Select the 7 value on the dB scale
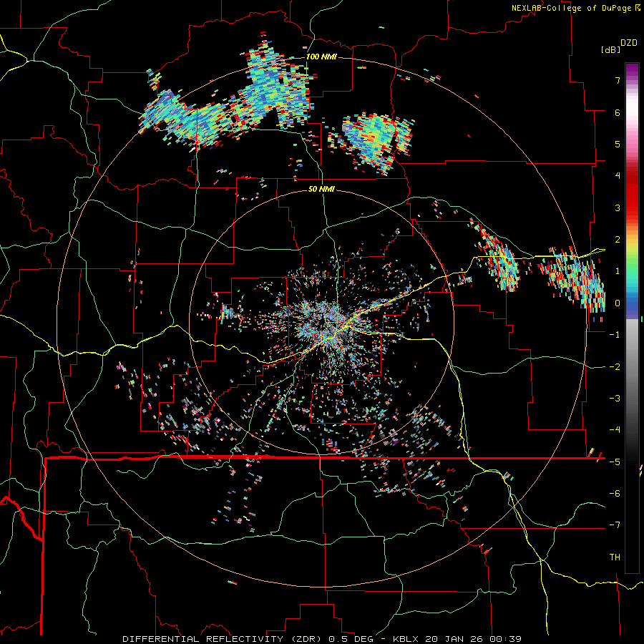This screenshot has width=644, height=644. [618, 80]
